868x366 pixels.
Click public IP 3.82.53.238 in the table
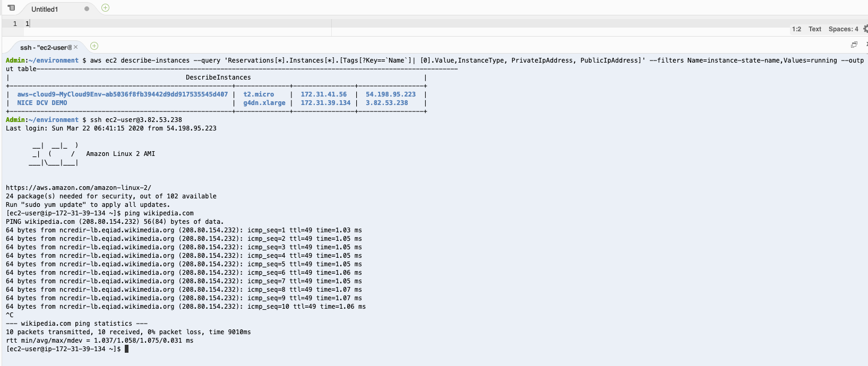387,103
